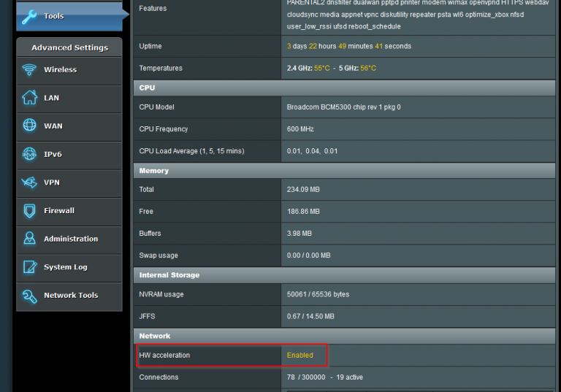561x392 pixels.
Task: Click the VPN arrows icon
Action: [29, 182]
